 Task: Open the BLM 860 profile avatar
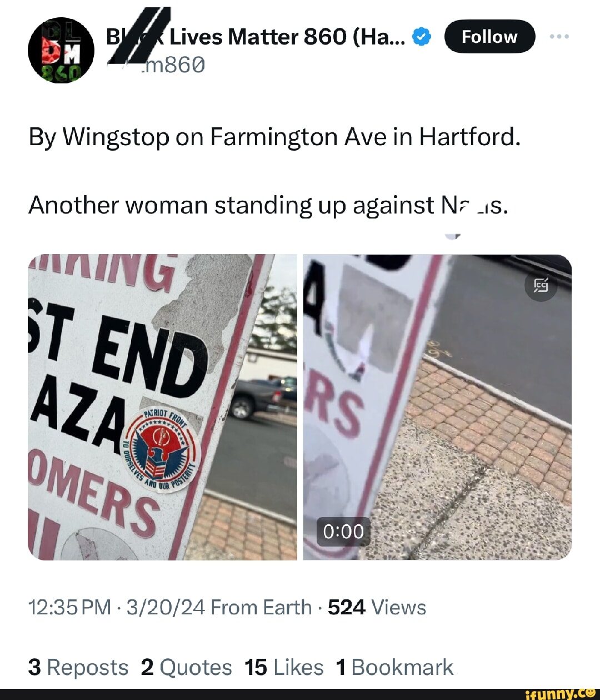[x=61, y=51]
